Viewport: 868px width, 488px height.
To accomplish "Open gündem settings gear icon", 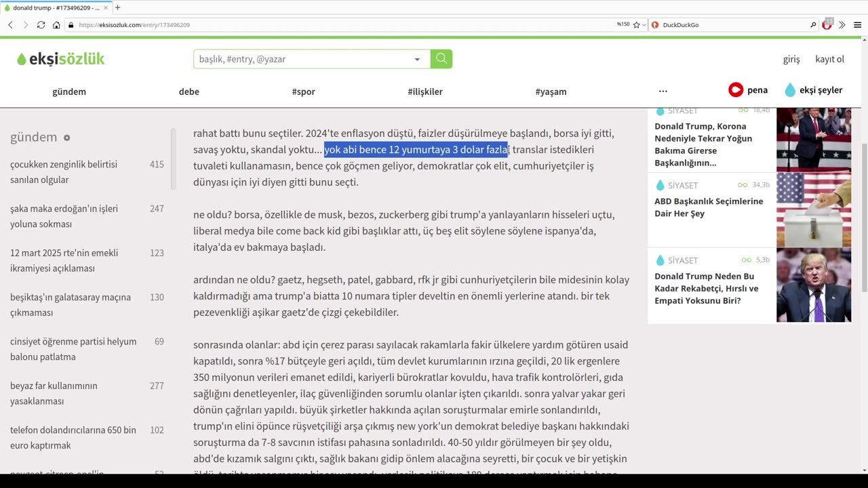I will tap(66, 138).
